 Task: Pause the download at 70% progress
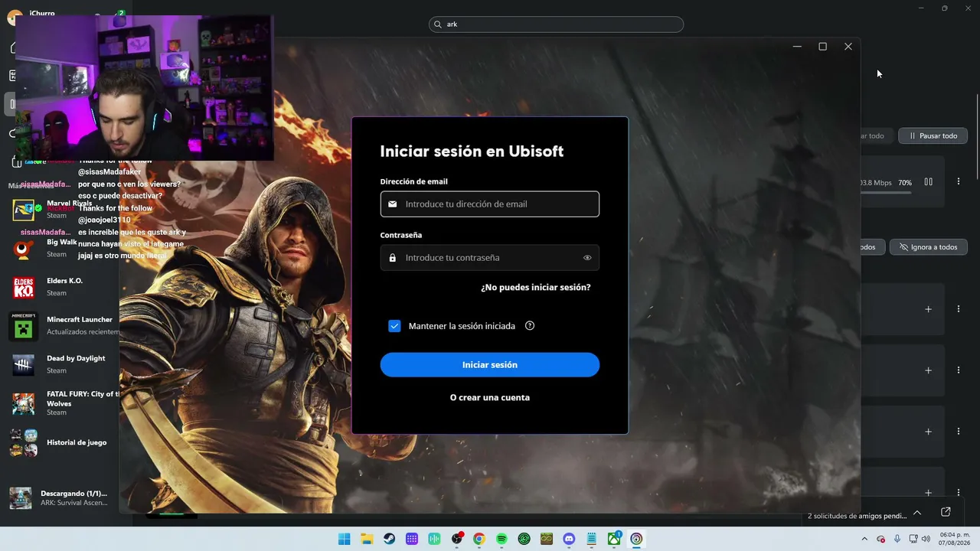coord(928,182)
